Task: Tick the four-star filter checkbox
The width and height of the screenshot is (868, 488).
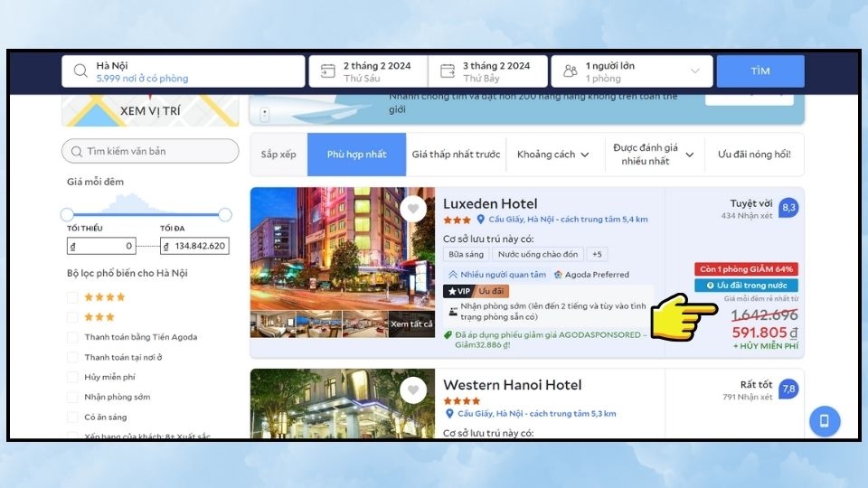Action: 72,297
